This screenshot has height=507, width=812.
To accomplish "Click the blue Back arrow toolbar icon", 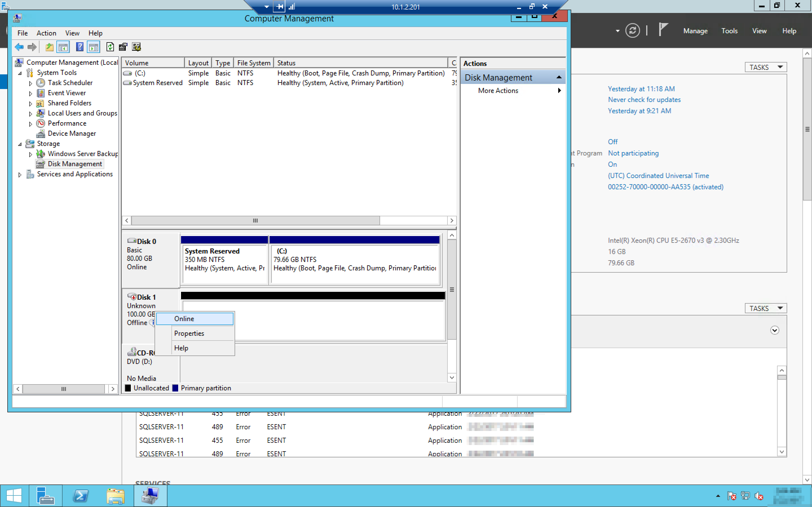I will click(19, 47).
